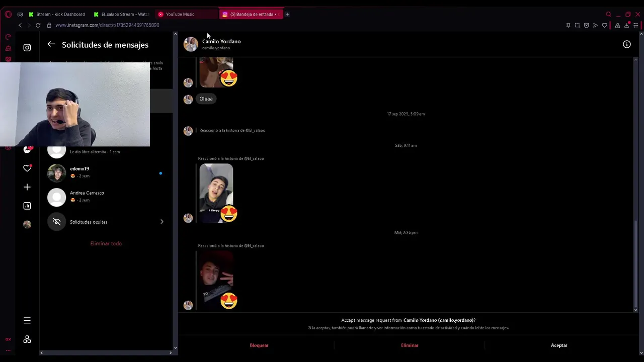The height and width of the screenshot is (362, 644).
Task: Take a snapshot with the capture icon
Action: tap(577, 25)
